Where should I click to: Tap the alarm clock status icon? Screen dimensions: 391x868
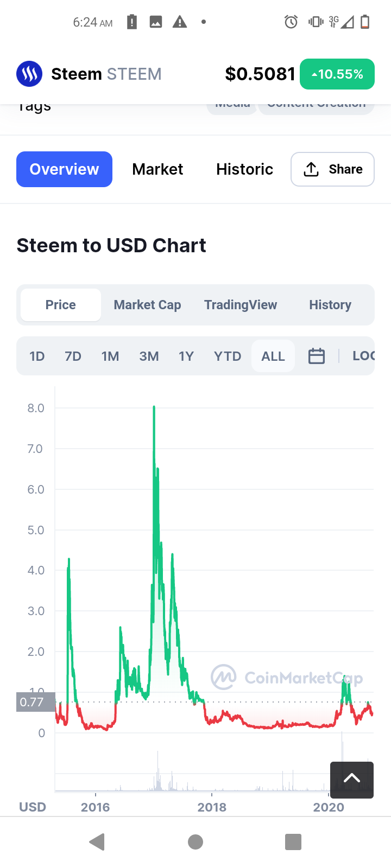(291, 22)
